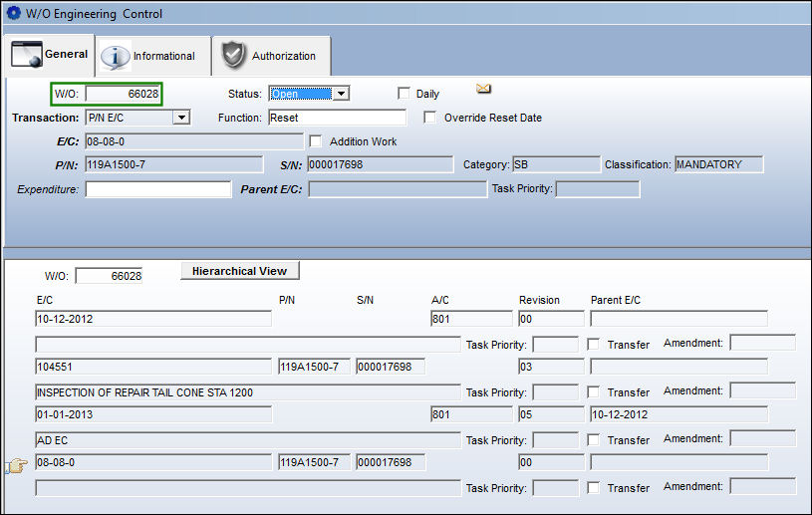Click description INSPECTION OF REPAIR TAIL CONE

[247, 392]
